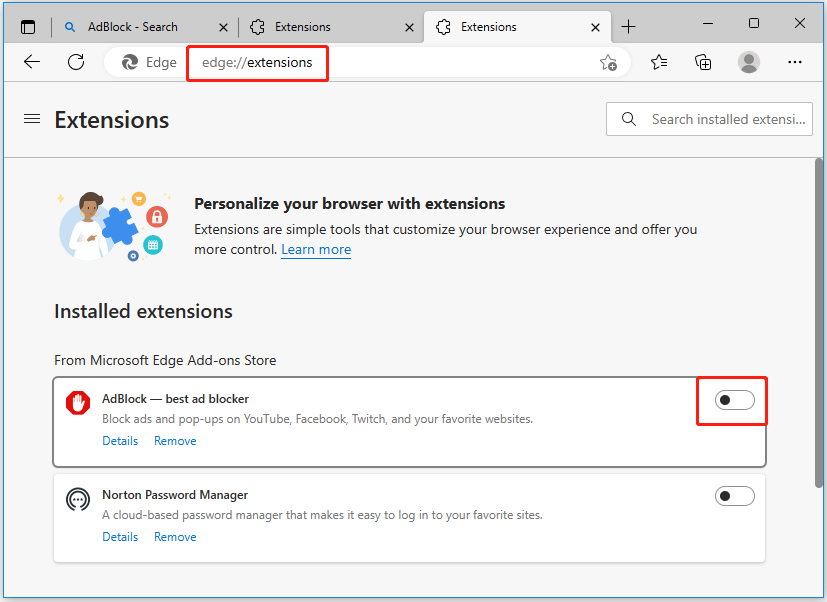Click the search magnifier on the Extensions page

[x=628, y=118]
